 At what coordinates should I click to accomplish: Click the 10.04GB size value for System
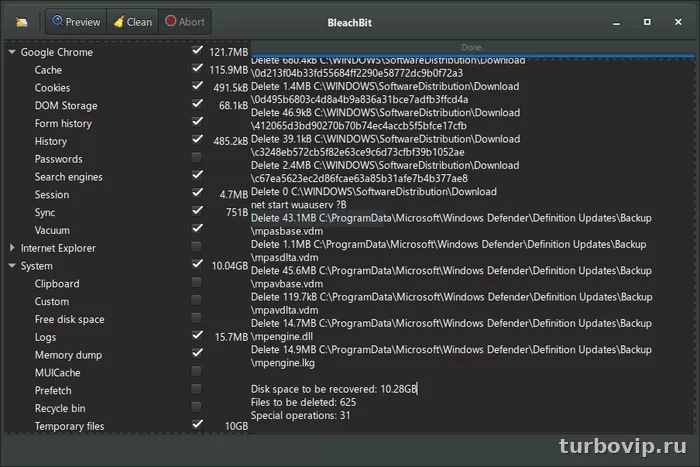pos(229,266)
